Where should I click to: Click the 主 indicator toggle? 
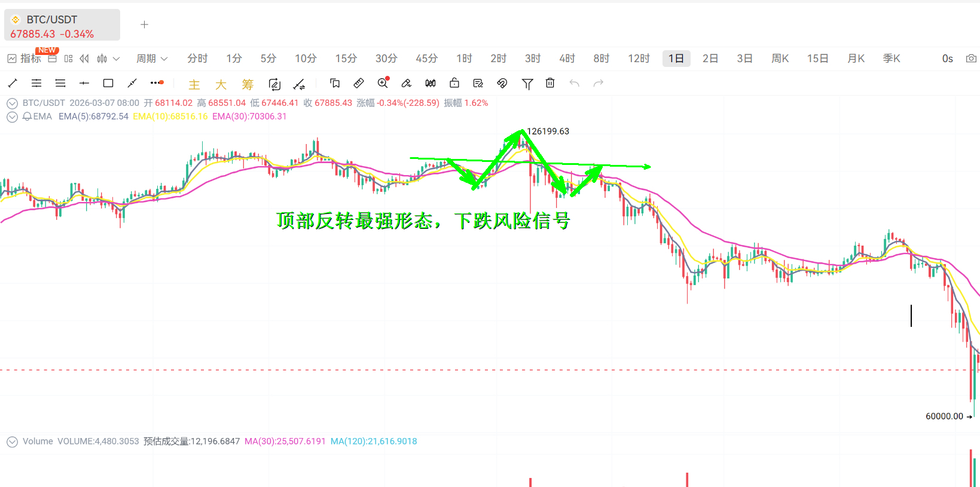point(194,84)
